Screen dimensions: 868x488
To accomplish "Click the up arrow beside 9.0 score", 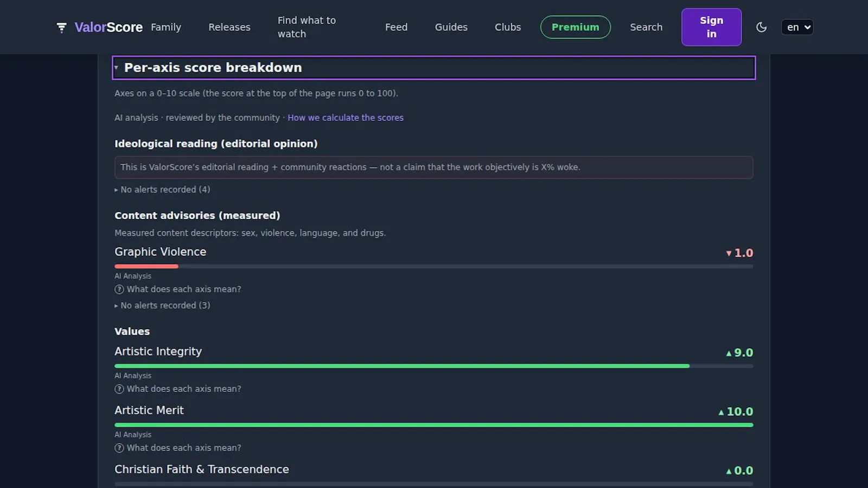I will (729, 353).
